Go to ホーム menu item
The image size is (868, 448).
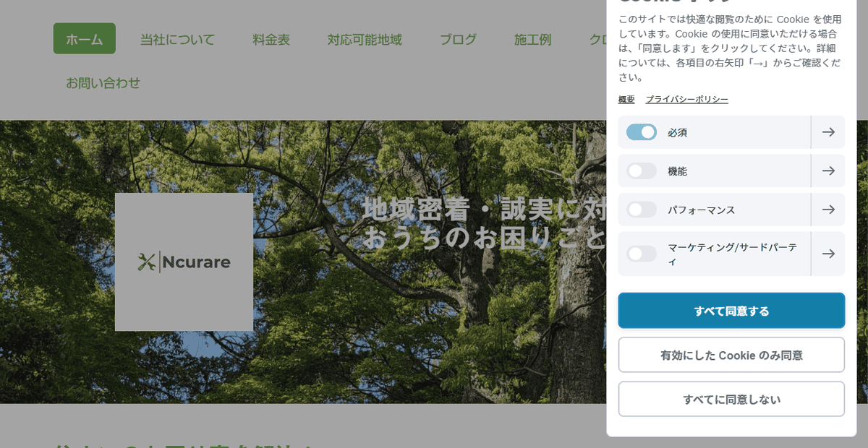tap(84, 39)
